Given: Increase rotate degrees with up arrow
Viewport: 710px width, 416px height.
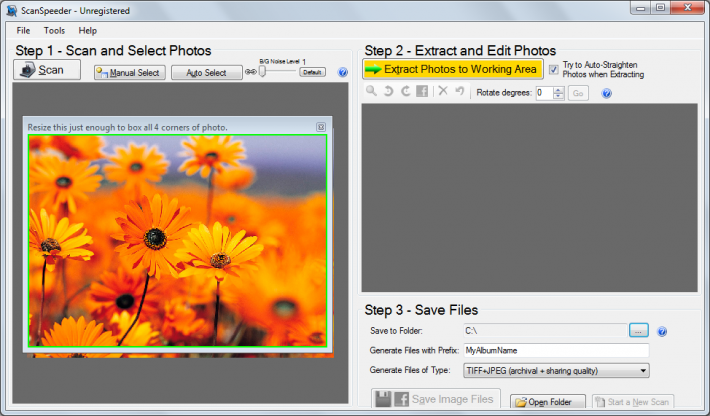Looking at the screenshot, I should 558,90.
